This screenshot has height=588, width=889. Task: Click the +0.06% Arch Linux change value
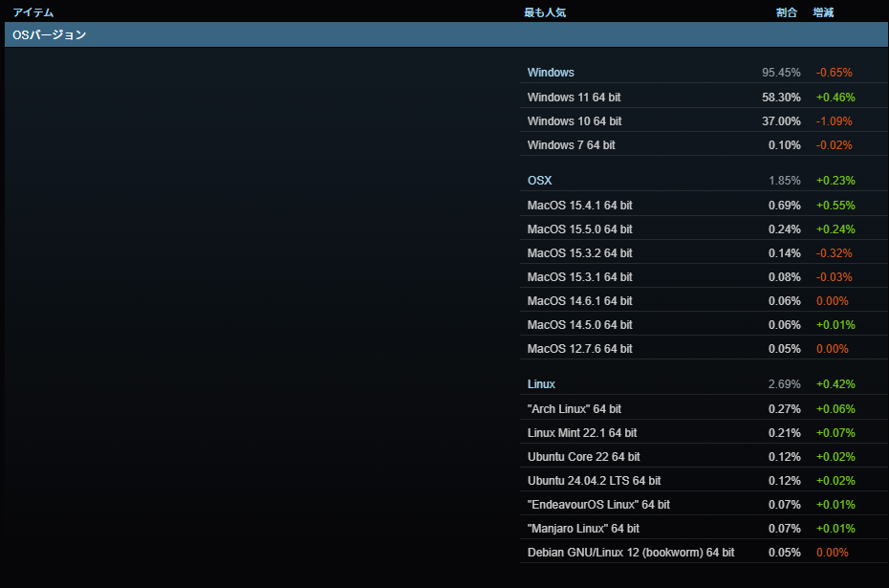835,409
